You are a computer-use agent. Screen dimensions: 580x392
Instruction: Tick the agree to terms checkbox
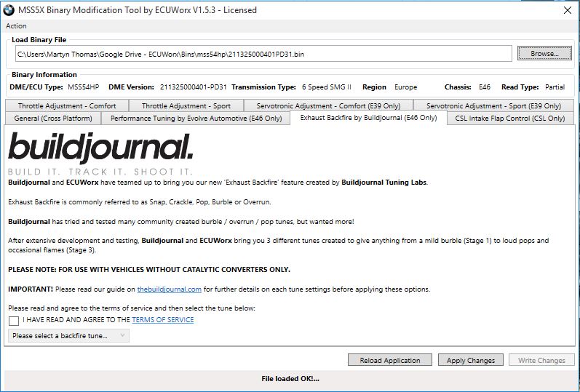[x=14, y=320]
